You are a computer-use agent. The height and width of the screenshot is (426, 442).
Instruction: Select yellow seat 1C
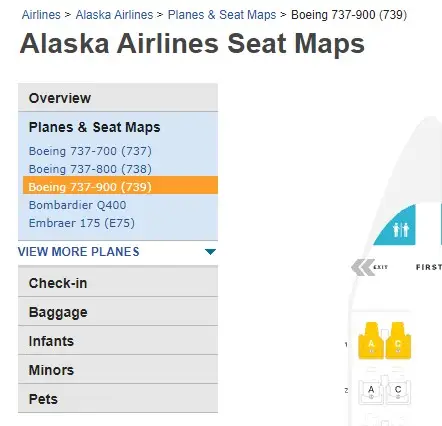398,341
